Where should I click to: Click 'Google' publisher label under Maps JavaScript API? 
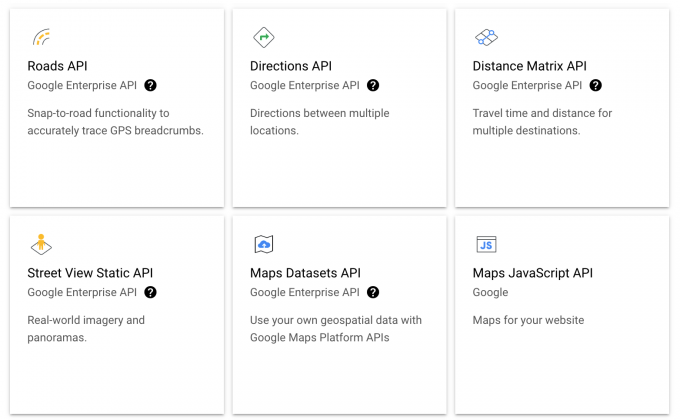pyautogui.click(x=490, y=292)
